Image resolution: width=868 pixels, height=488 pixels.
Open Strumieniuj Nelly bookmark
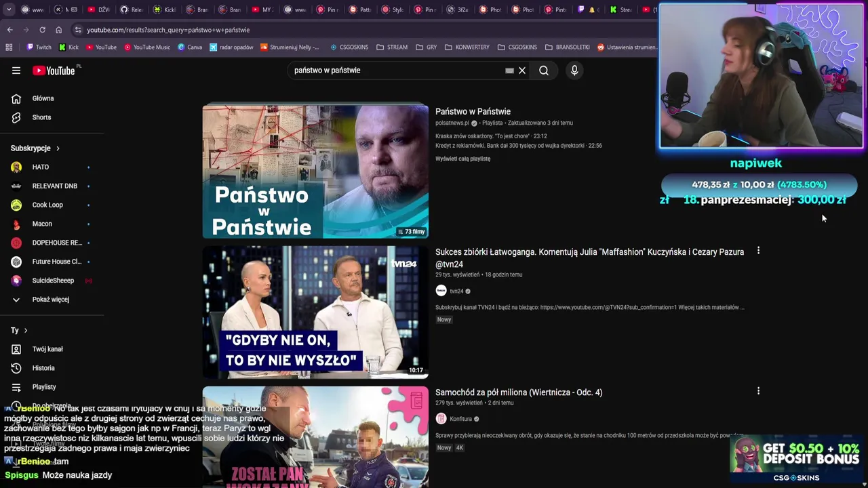(290, 47)
